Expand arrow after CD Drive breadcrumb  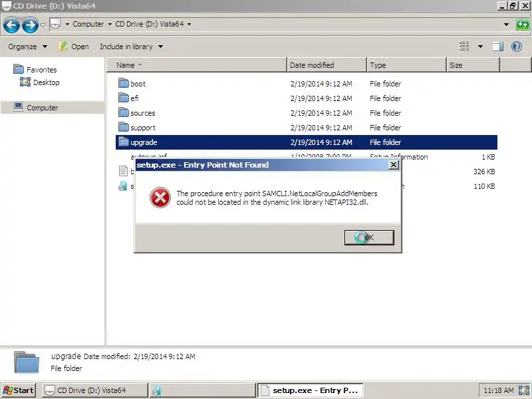[189, 24]
